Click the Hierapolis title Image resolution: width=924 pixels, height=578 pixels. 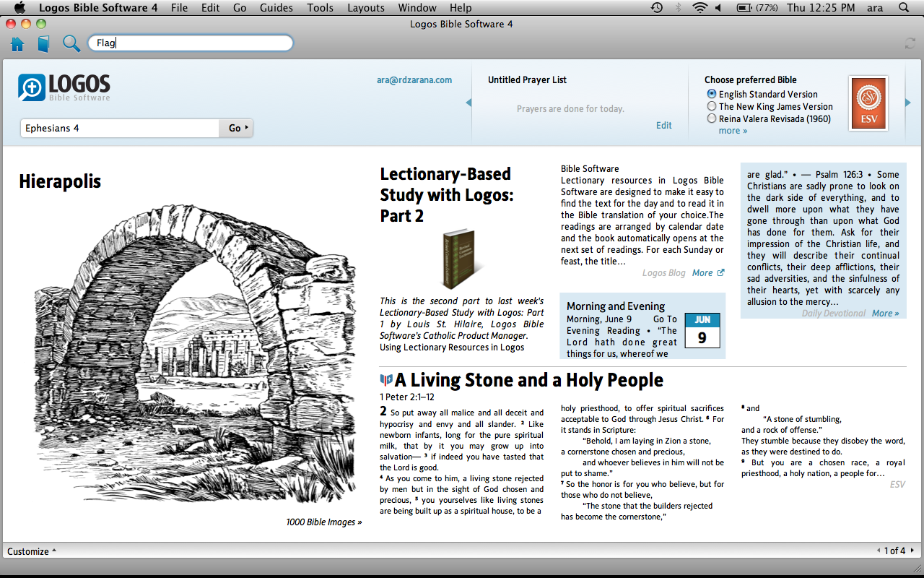click(x=60, y=181)
